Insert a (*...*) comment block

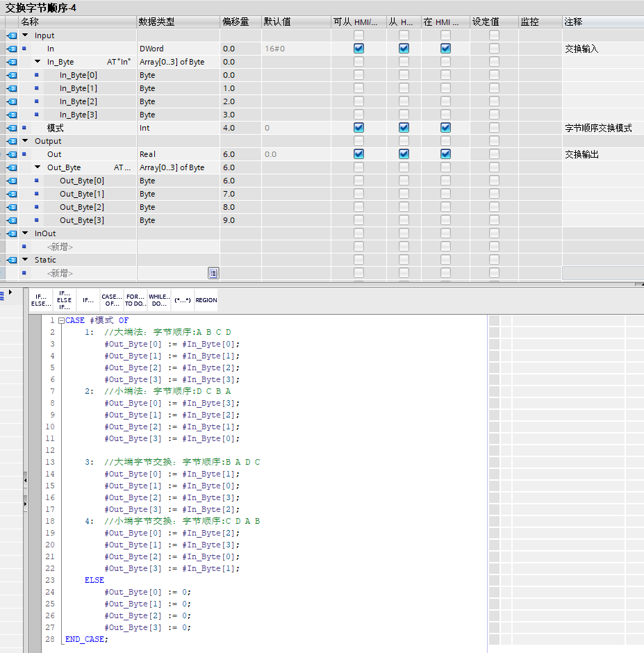[x=182, y=300]
